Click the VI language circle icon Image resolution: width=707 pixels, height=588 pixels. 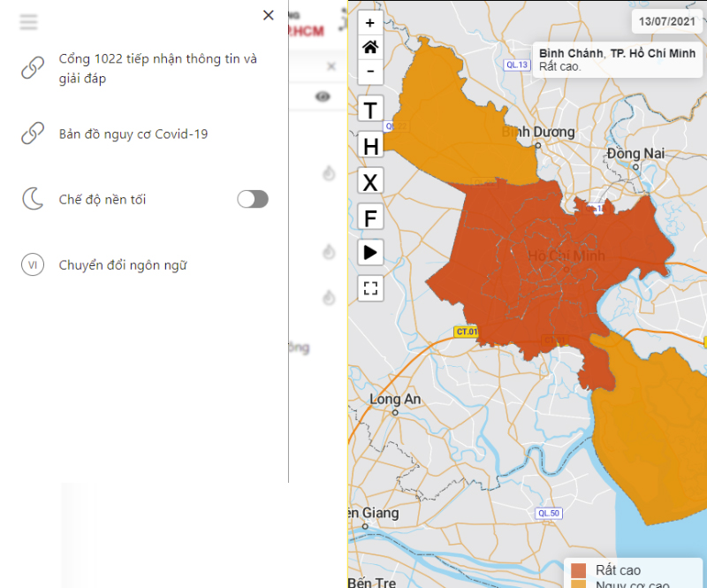[x=33, y=264]
